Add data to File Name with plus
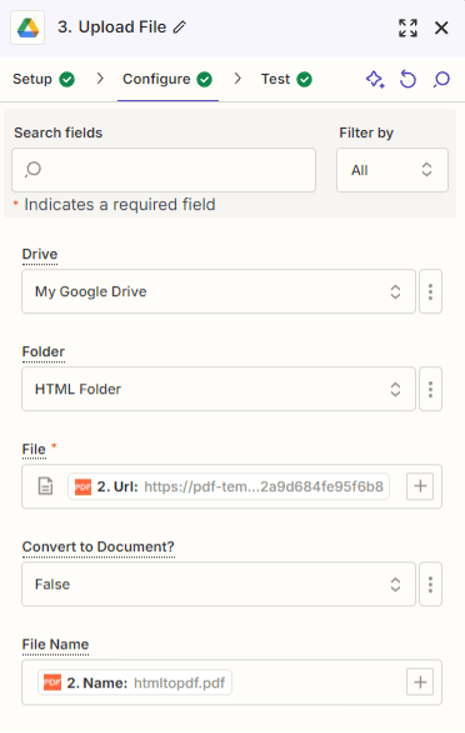The width and height of the screenshot is (465, 733). 420,682
